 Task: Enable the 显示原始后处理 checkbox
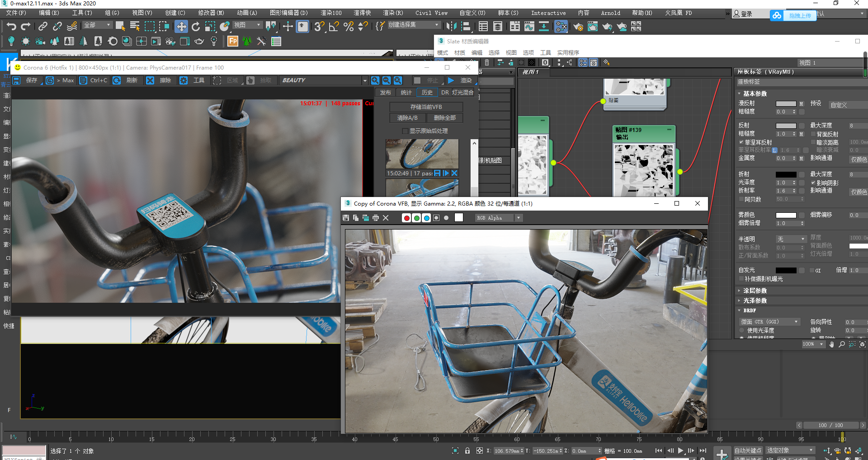tap(405, 131)
